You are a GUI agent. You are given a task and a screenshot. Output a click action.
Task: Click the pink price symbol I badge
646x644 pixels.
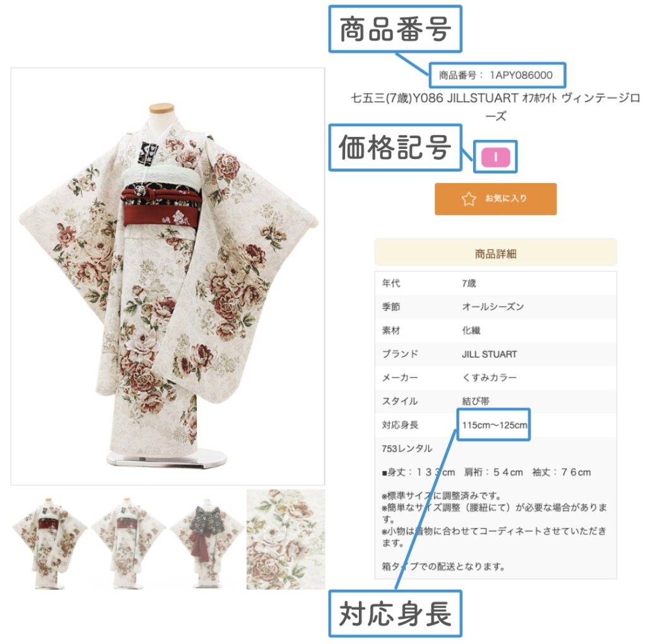pyautogui.click(x=496, y=157)
